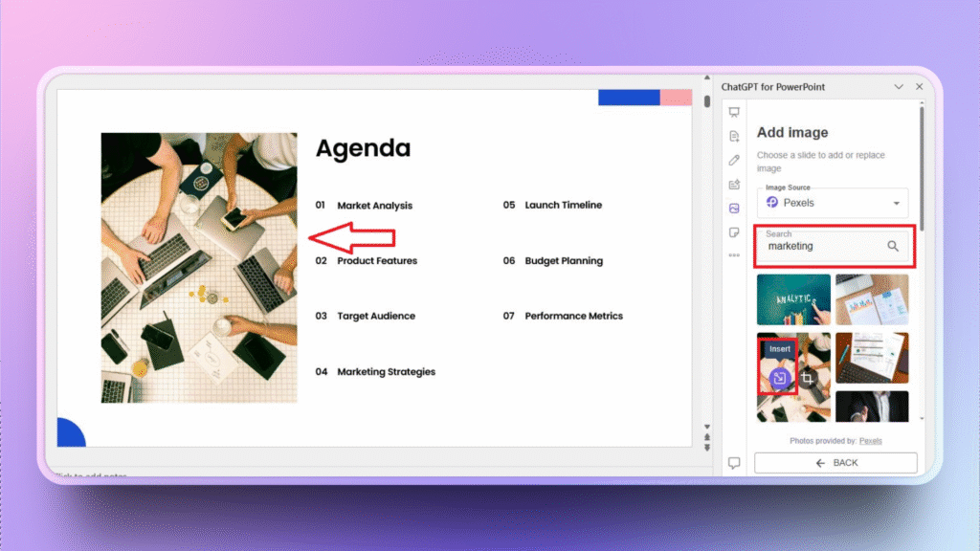Open the presentation slides icon in the sidebar
Image resolution: width=980 pixels, height=551 pixels.
(734, 112)
